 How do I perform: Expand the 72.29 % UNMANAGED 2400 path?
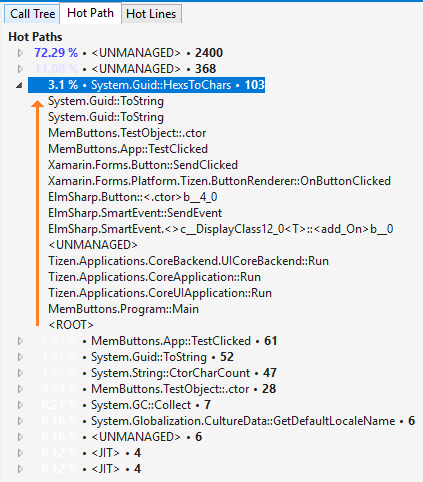coord(20,53)
